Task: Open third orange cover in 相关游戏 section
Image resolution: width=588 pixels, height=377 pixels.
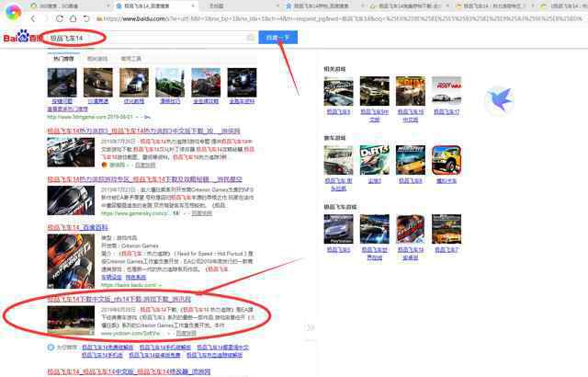Action: tap(411, 91)
